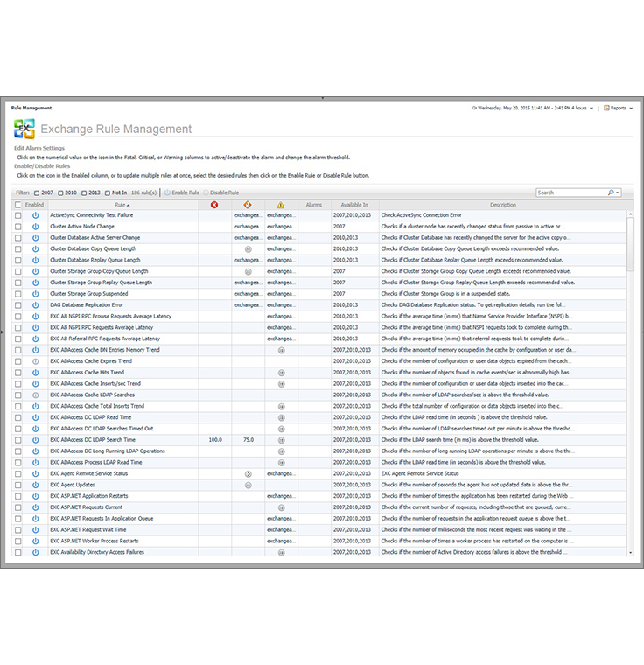
Task: Click warning icon for EXC ADAccess Cache Hits Trend
Action: 281,373
